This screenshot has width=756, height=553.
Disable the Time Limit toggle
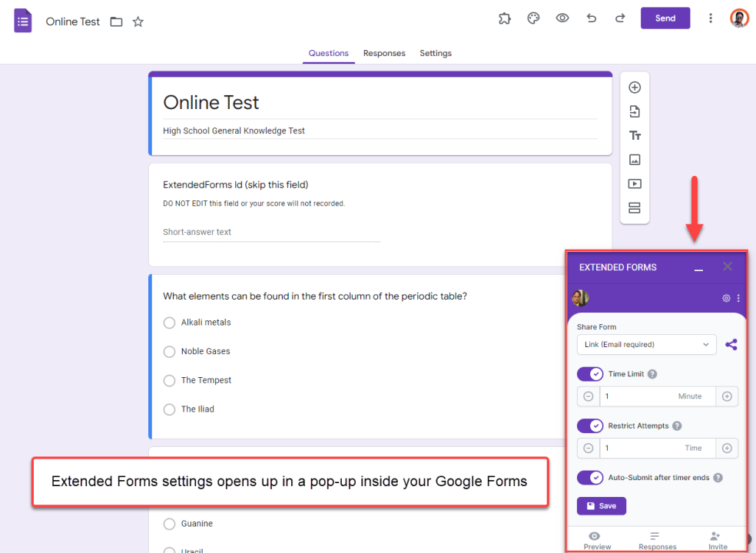pyautogui.click(x=590, y=374)
